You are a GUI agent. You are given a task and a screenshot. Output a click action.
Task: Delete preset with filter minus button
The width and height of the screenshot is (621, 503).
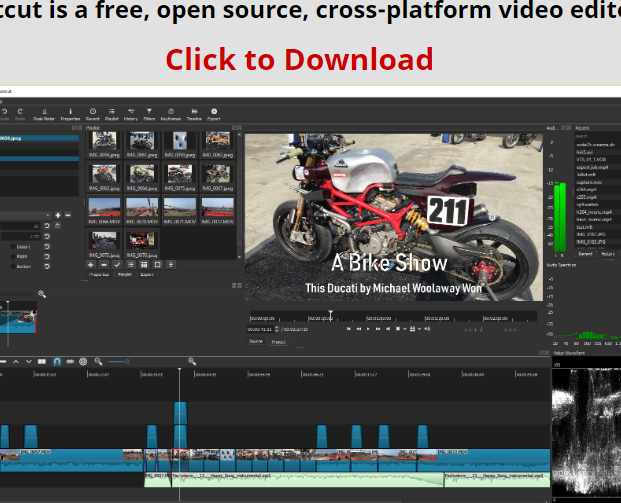[x=68, y=215]
